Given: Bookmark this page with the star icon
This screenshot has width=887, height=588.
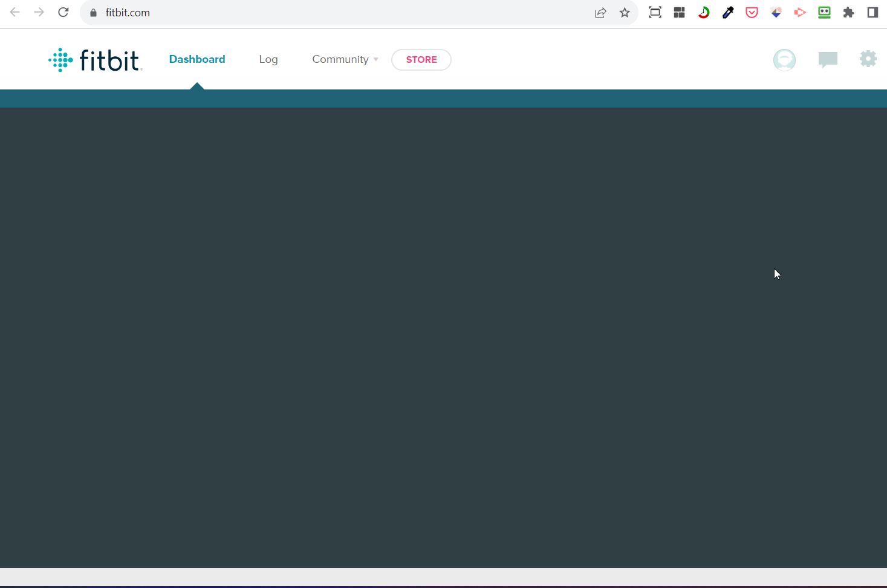Looking at the screenshot, I should 625,13.
